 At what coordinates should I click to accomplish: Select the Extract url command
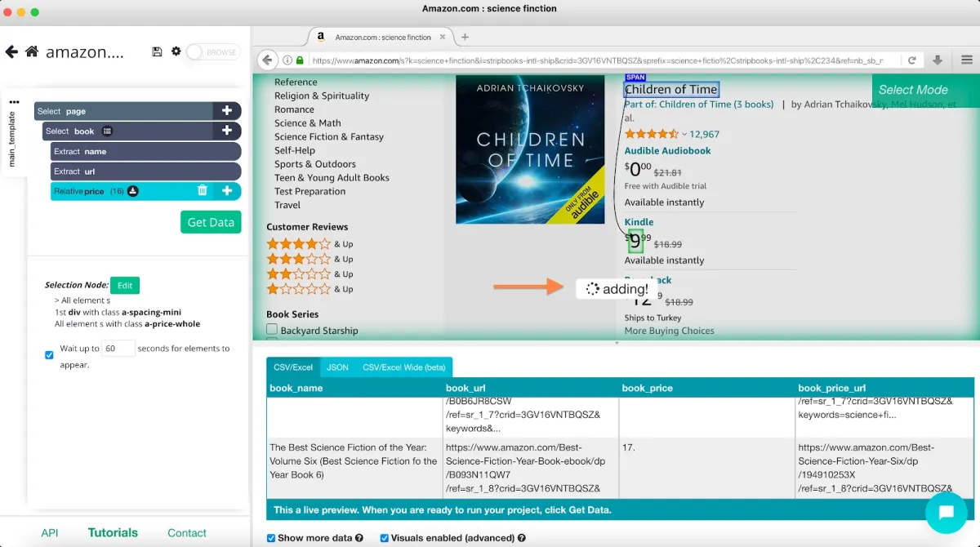point(146,171)
